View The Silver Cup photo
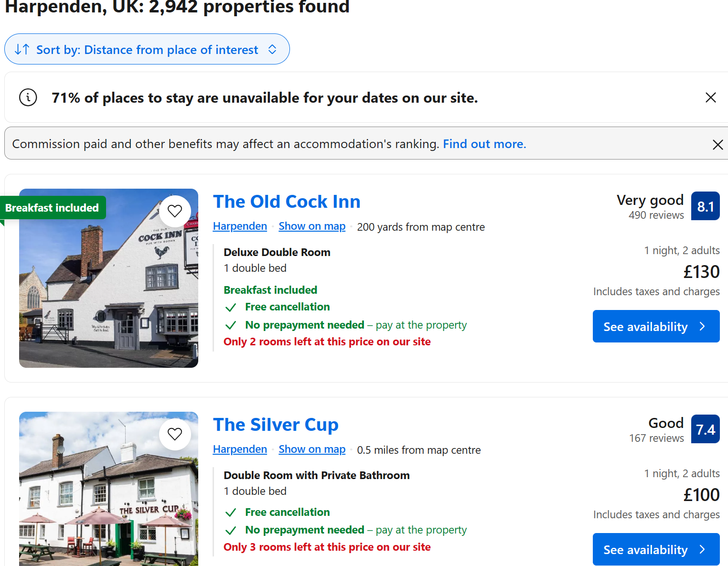 (x=108, y=497)
